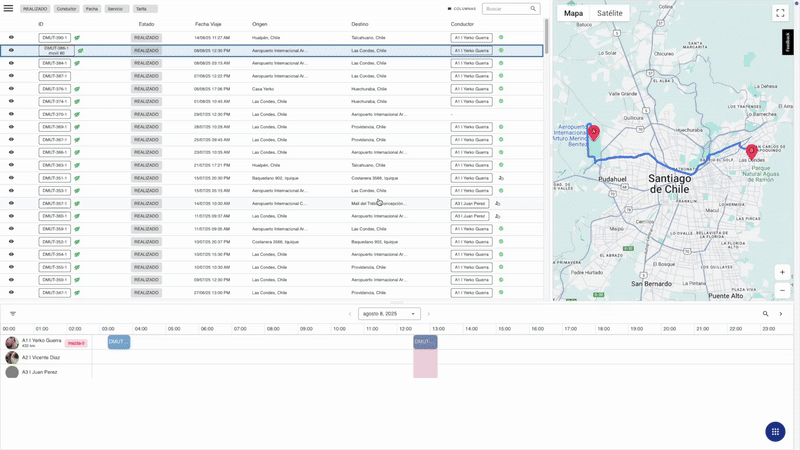Toggle eye icon for trip DMUT-384-1

[11, 63]
